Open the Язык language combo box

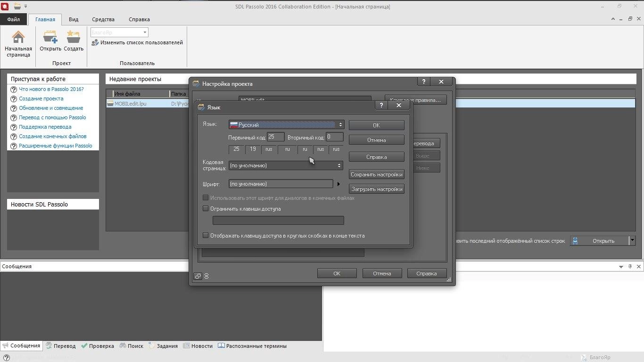point(286,124)
